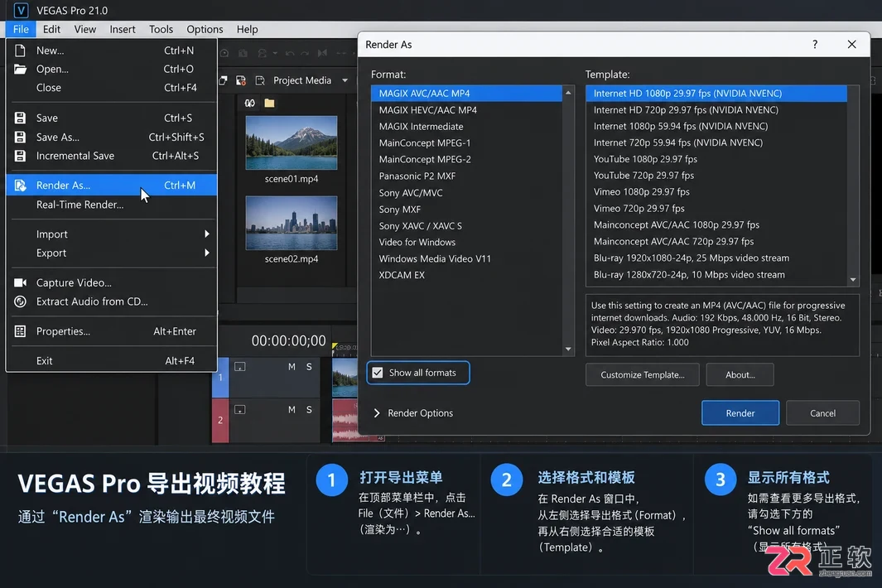Select the scene02.mp4 city skyline thumbnail
Image resolution: width=882 pixels, height=588 pixels.
click(x=292, y=223)
